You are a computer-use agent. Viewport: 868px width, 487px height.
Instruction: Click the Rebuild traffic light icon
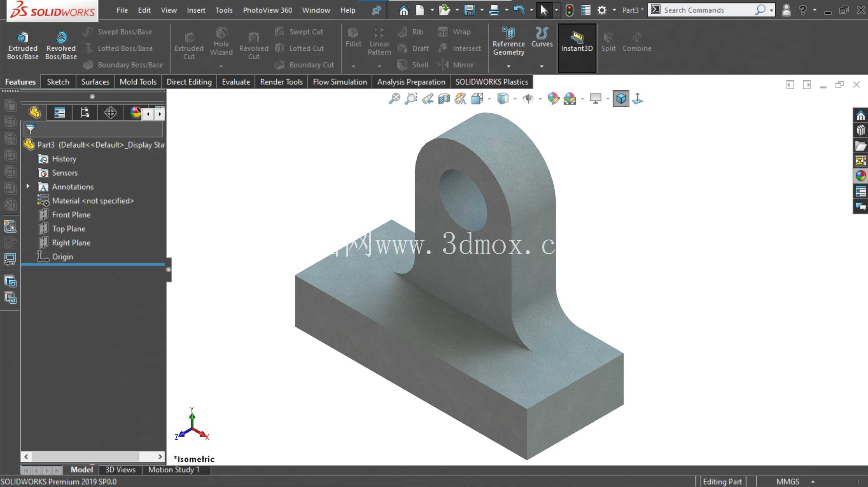(x=569, y=10)
